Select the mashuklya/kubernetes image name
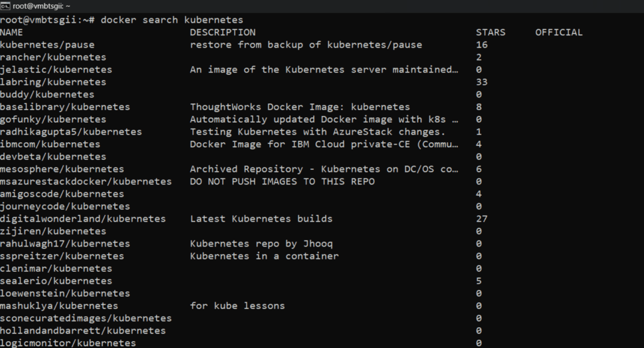The height and width of the screenshot is (348, 644). 62,306
